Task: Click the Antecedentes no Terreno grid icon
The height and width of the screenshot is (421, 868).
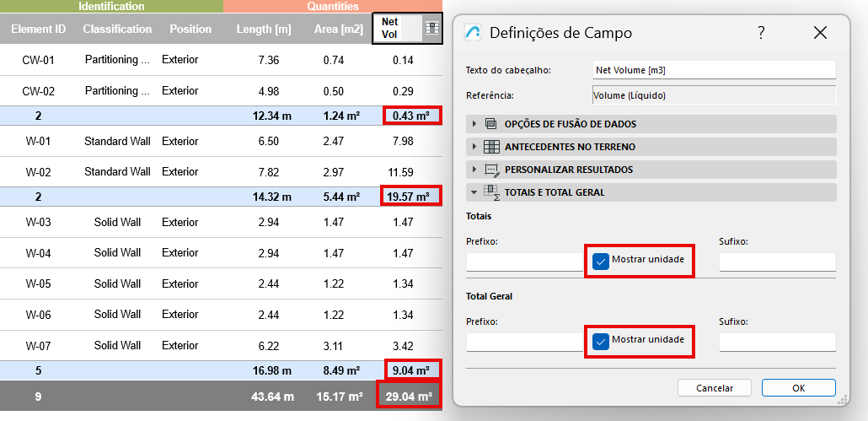Action: coord(492,147)
